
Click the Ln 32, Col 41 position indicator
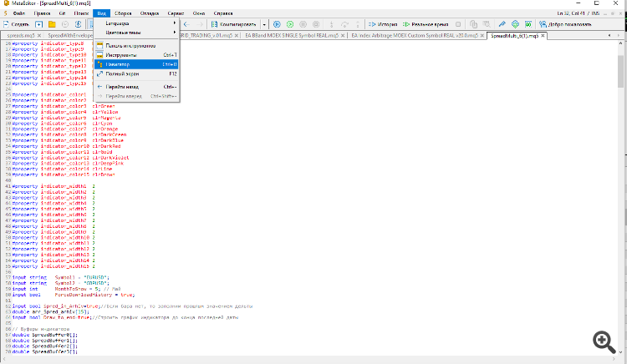[573, 13]
